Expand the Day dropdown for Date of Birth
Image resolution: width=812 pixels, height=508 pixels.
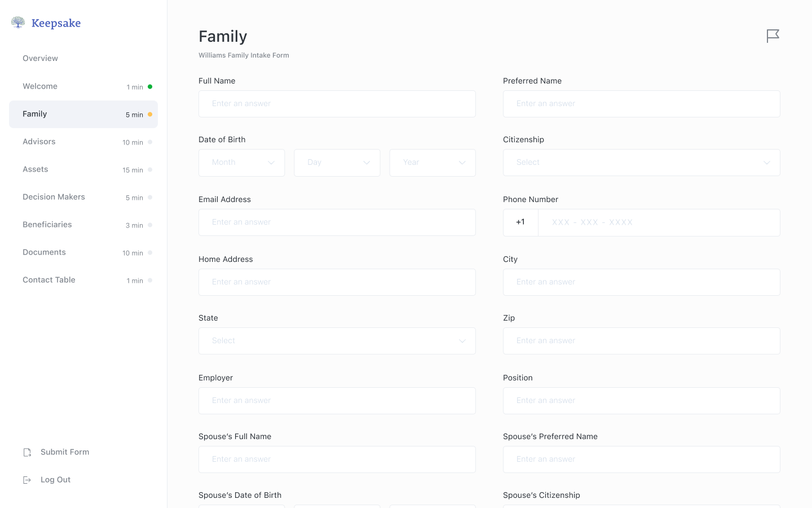337,163
